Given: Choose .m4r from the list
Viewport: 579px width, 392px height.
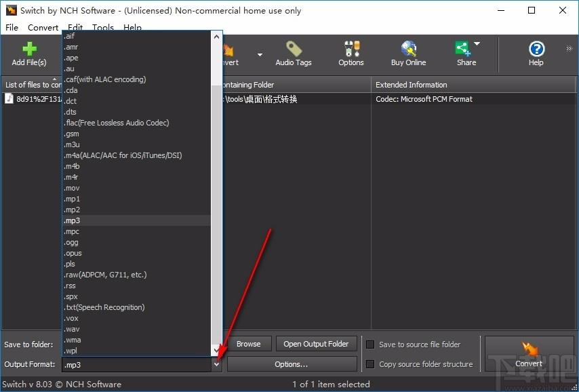Looking at the screenshot, I should [x=136, y=177].
